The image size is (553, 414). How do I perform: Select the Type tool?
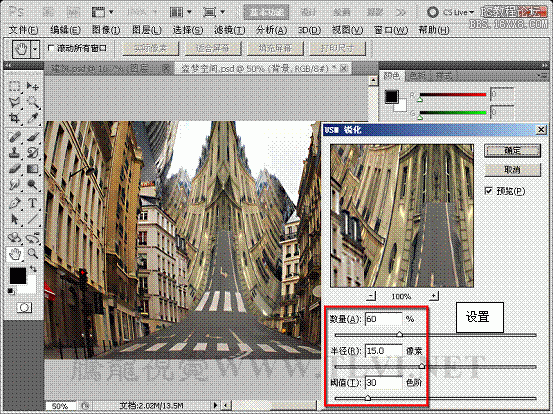(x=32, y=203)
